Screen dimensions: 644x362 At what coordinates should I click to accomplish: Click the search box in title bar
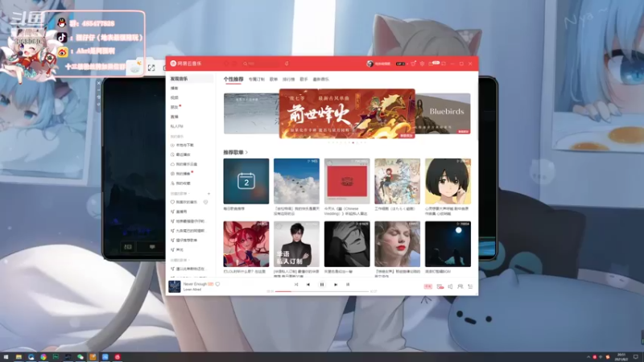click(x=261, y=64)
